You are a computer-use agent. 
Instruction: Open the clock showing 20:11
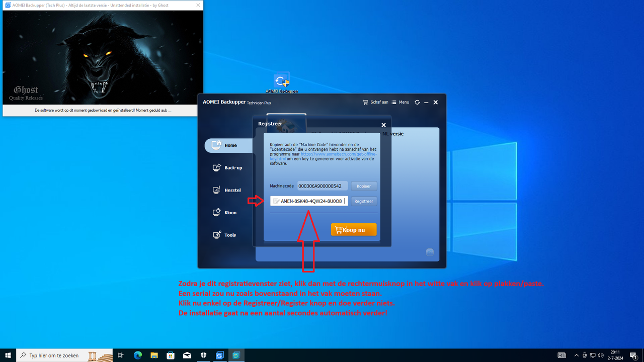(x=615, y=355)
